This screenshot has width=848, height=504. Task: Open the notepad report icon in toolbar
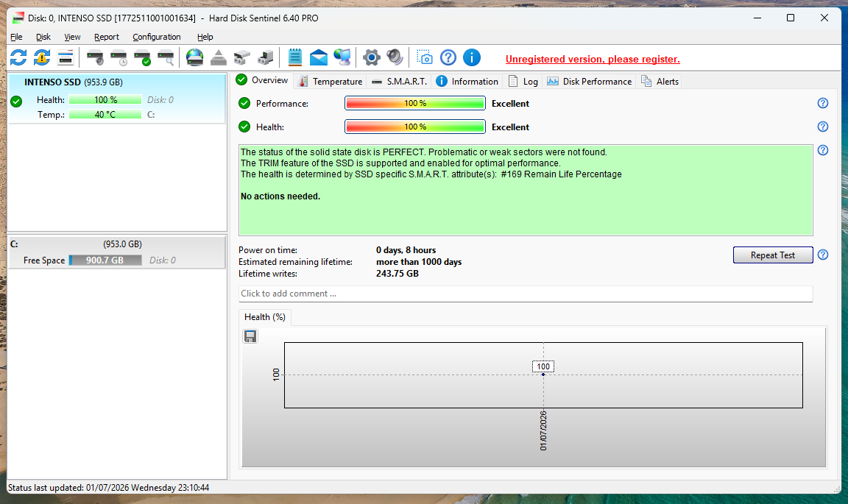tap(294, 57)
